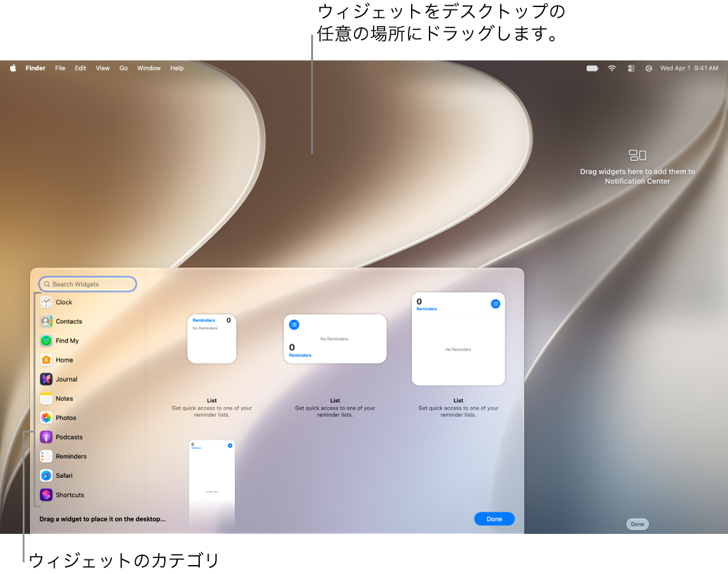The width and height of the screenshot is (728, 574).
Task: Select the Shortcuts app icon
Action: tap(46, 495)
